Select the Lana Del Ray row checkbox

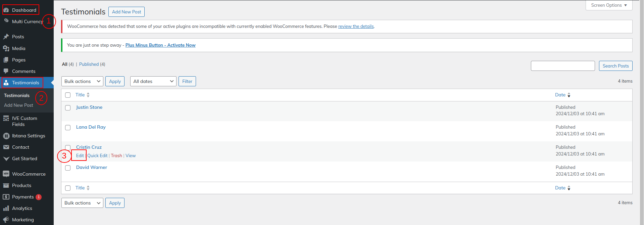coord(68,128)
